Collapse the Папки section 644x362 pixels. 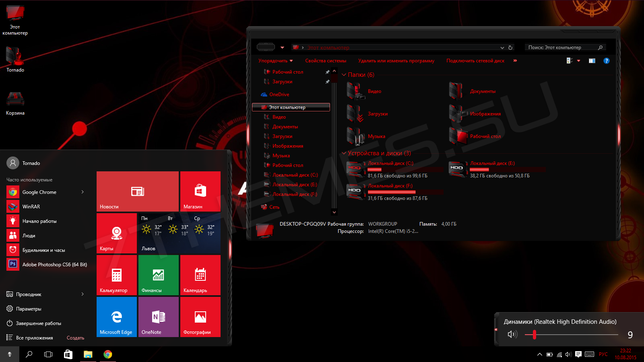pyautogui.click(x=344, y=75)
